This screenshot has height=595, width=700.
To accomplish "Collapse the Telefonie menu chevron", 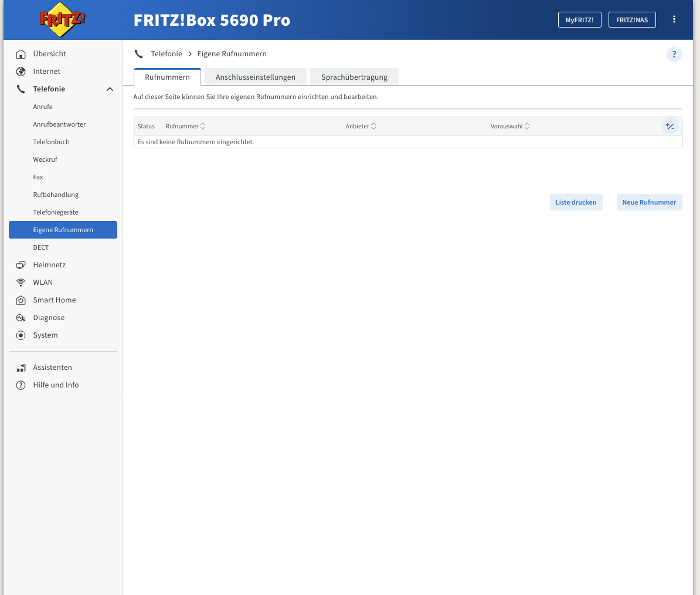I will click(x=110, y=89).
